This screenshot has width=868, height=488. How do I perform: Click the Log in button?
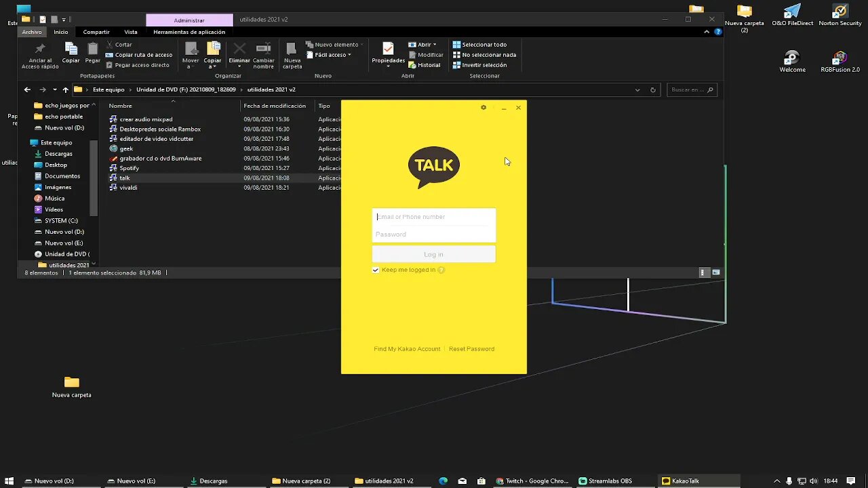tap(434, 254)
